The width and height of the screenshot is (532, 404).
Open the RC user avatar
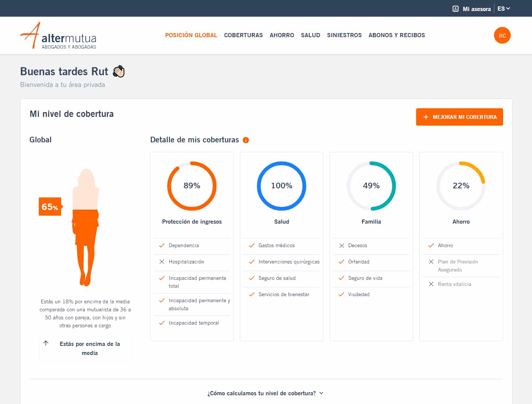tap(502, 36)
